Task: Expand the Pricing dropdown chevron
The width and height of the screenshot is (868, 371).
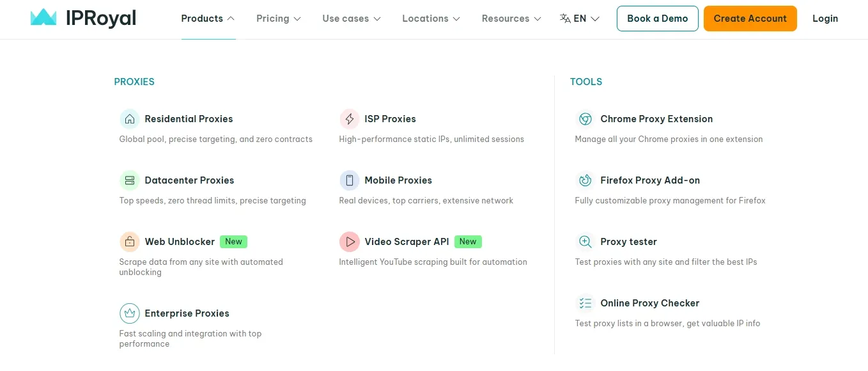Action: (297, 19)
